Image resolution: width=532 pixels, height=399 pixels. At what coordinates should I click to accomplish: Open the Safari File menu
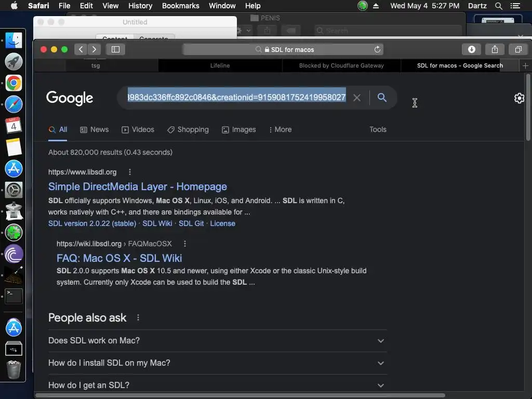[64, 6]
